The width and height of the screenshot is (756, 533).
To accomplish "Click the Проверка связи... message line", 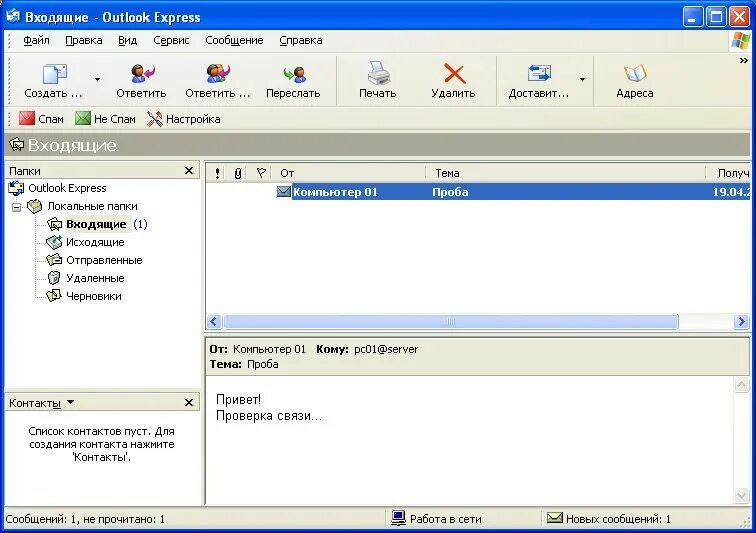I will click(269, 416).
